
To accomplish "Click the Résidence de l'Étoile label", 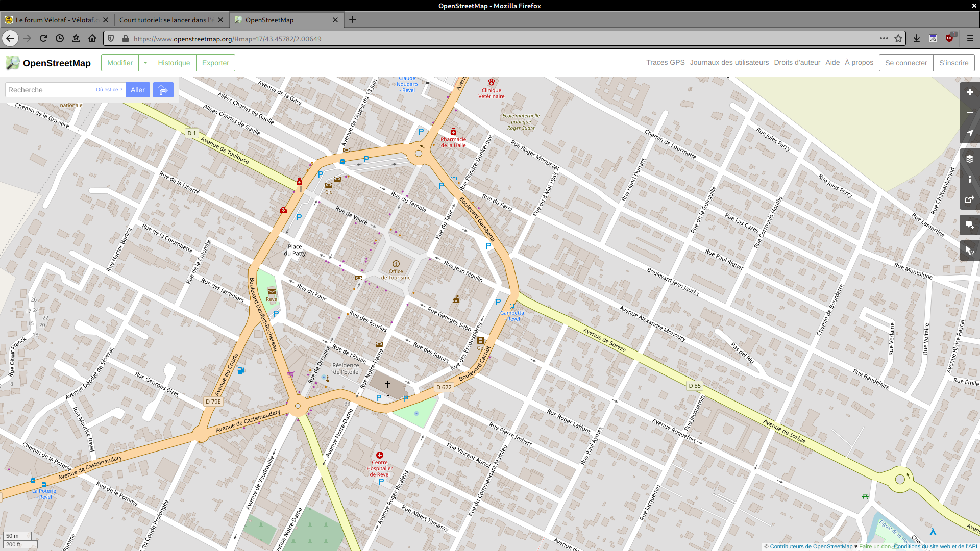I will click(x=346, y=368).
